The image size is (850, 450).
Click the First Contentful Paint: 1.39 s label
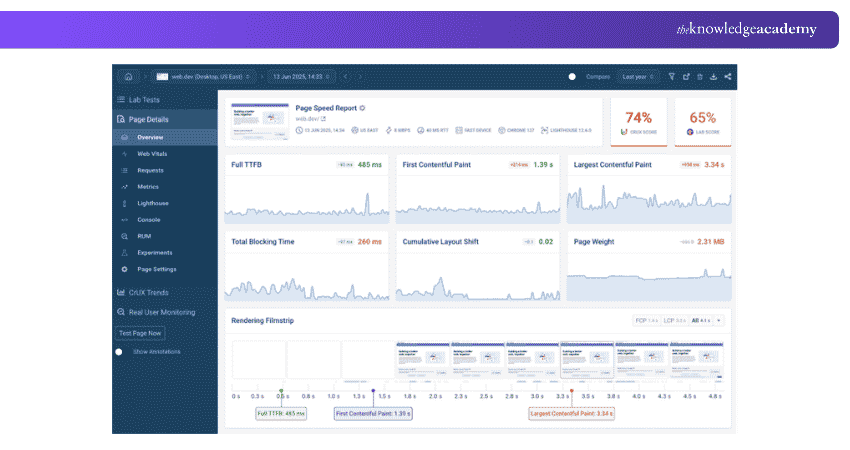pos(373,414)
